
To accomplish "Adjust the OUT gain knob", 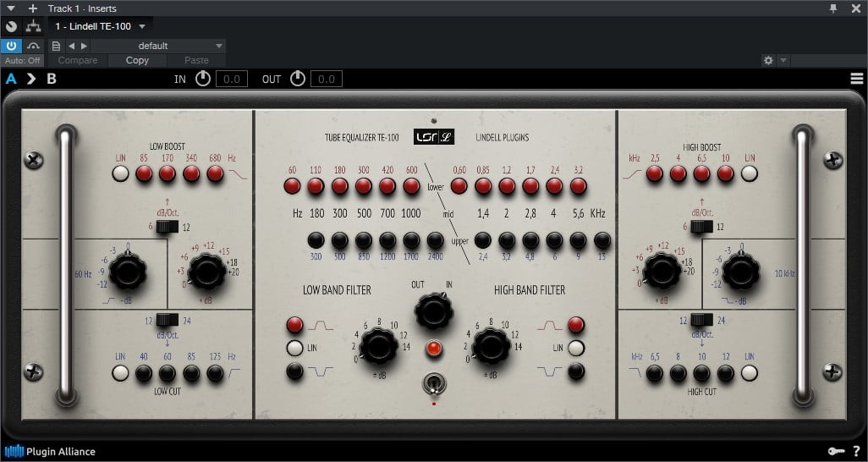I will [298, 79].
